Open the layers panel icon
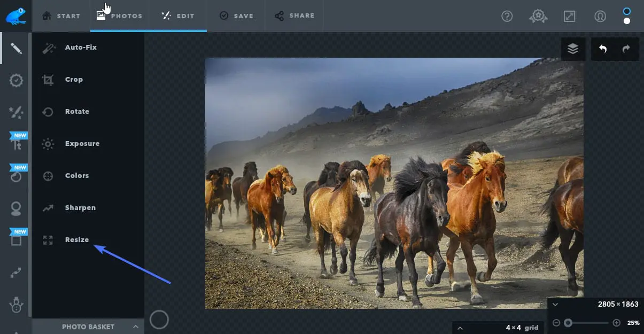This screenshot has width=644, height=334. coord(573,49)
